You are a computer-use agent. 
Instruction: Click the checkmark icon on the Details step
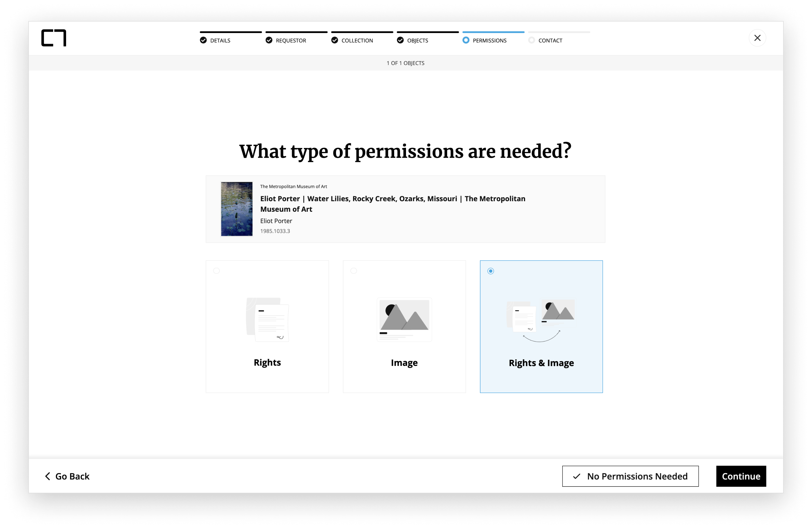[x=203, y=40]
